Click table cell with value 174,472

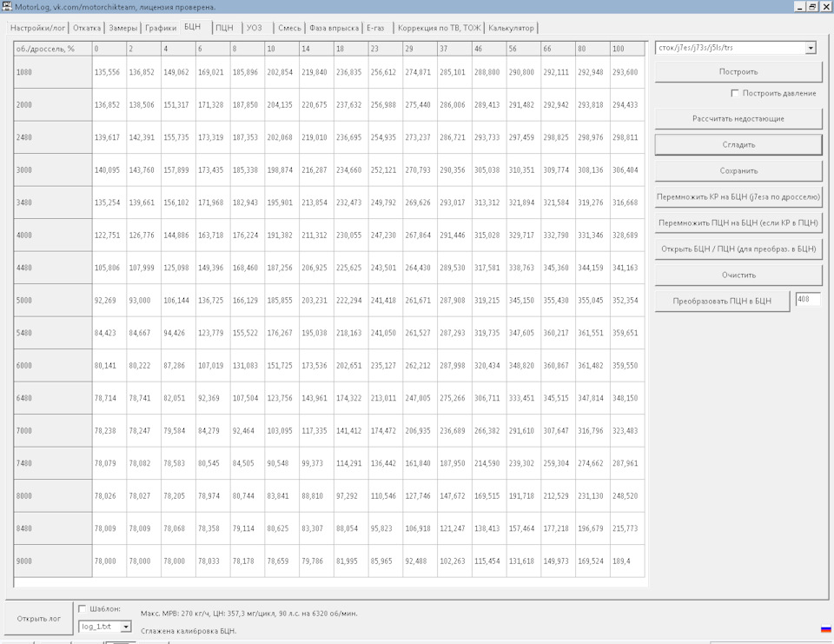tap(385, 430)
